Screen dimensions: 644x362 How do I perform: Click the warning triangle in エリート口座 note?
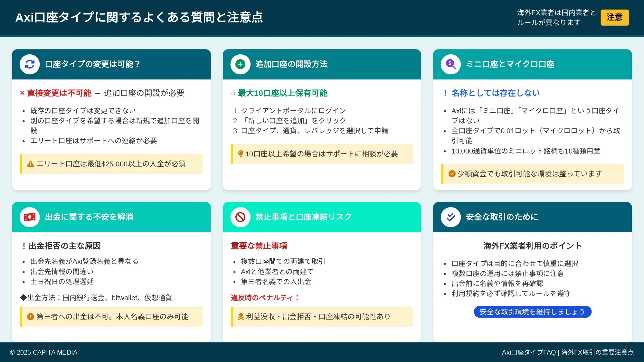click(31, 164)
